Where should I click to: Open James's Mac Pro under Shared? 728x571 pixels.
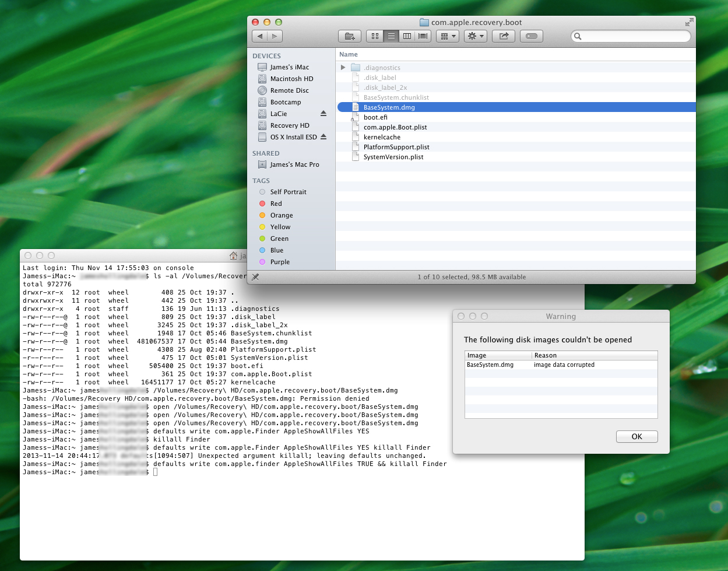point(294,164)
